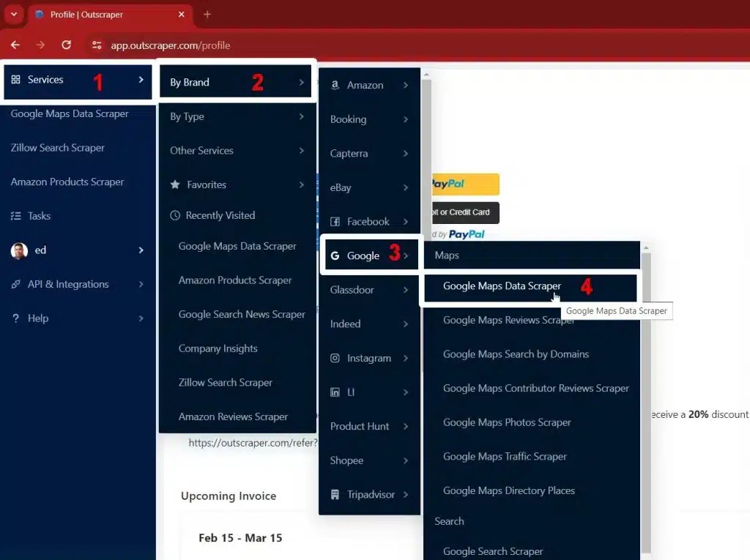Open the tab search dropdown arrow

[14, 15]
